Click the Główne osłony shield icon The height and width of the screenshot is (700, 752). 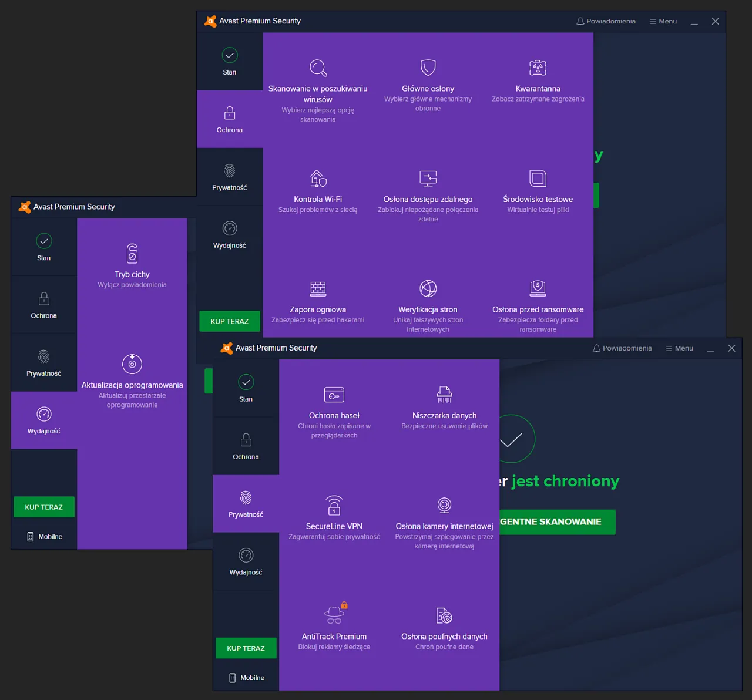(428, 68)
